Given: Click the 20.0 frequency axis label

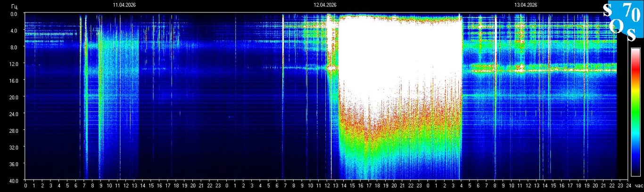Looking at the screenshot, I should point(14,97).
